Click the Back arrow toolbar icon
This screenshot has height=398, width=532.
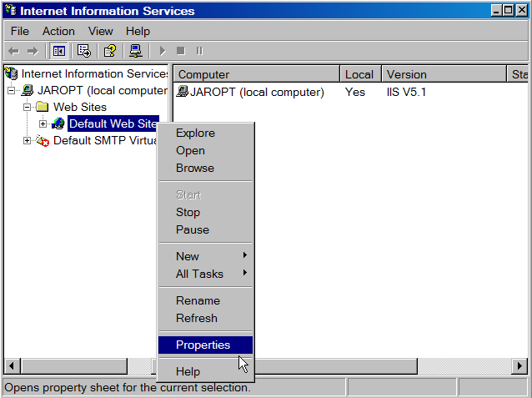point(13,51)
